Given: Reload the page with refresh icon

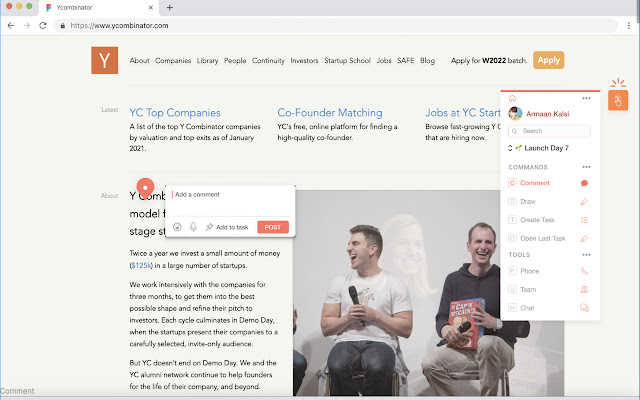Looking at the screenshot, I should click(x=43, y=25).
